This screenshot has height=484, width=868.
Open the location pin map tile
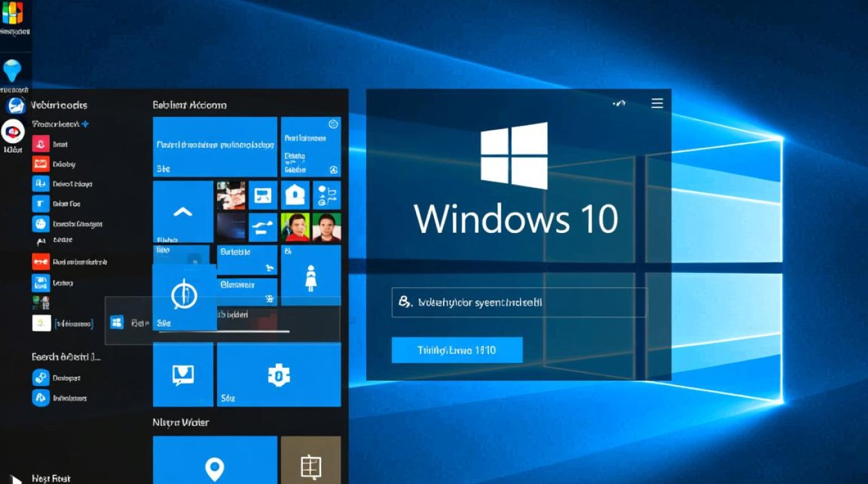click(x=215, y=459)
